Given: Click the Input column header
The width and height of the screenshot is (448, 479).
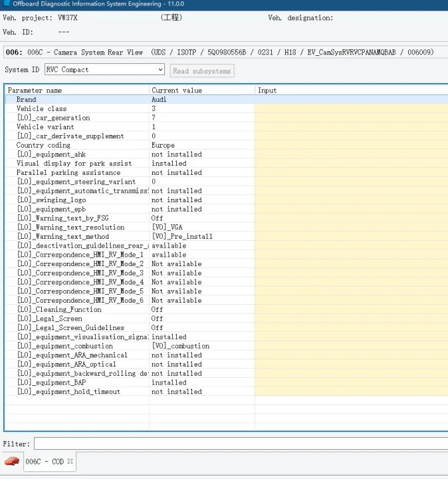Looking at the screenshot, I should coord(351,90).
